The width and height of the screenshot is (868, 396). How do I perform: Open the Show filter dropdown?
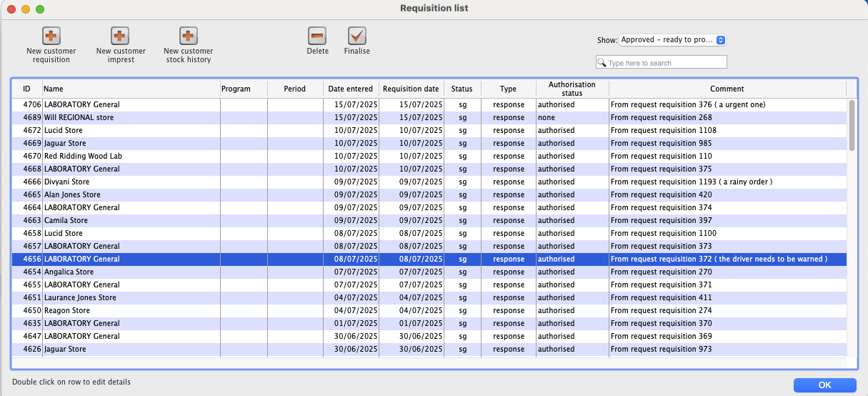click(672, 40)
